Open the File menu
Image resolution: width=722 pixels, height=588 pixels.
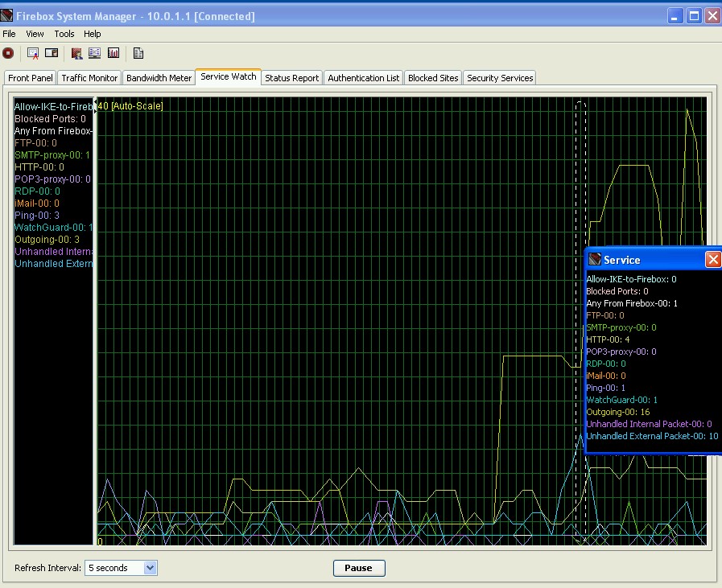click(x=9, y=34)
